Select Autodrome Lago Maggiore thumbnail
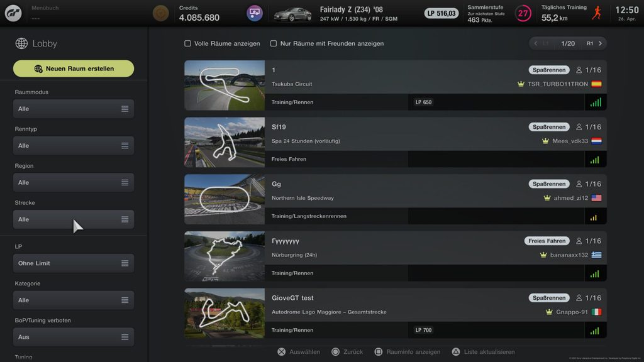Viewport: 644px width, 362px height. coord(225,313)
